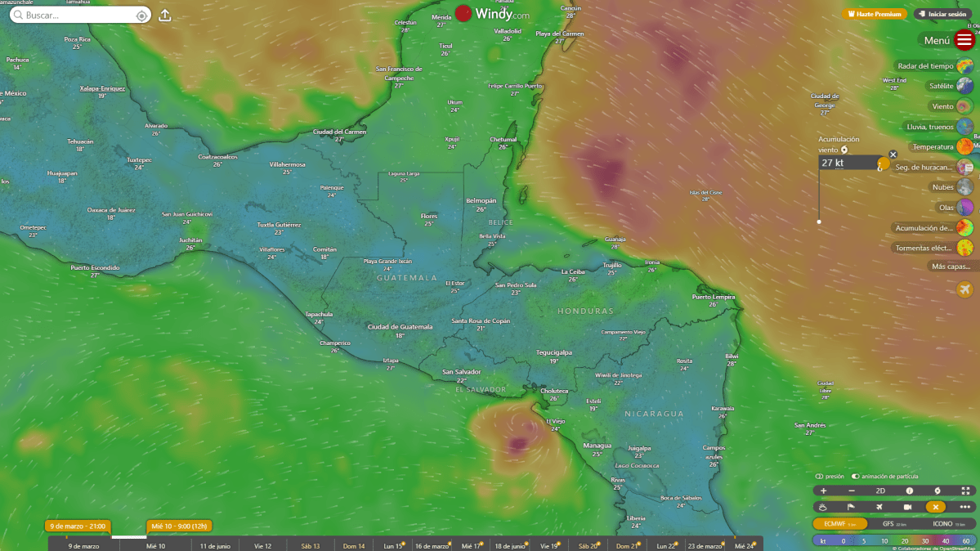
Task: Click the Managua city label
Action: [597, 446]
